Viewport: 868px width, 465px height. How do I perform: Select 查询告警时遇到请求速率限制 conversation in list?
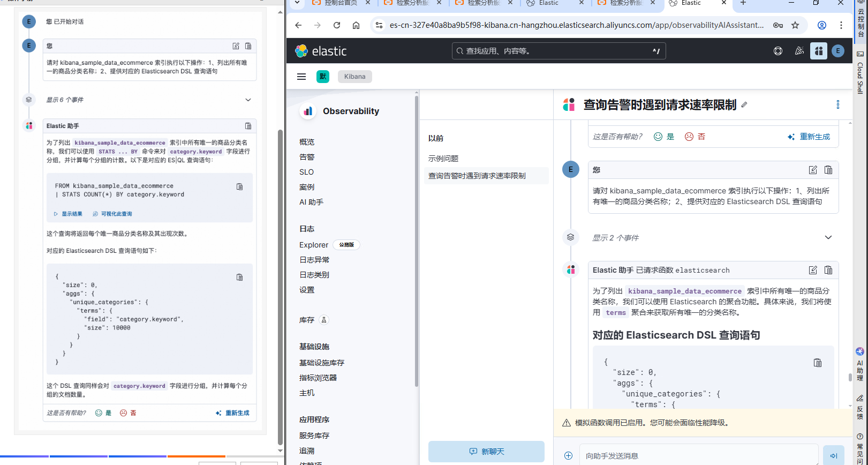click(486, 176)
